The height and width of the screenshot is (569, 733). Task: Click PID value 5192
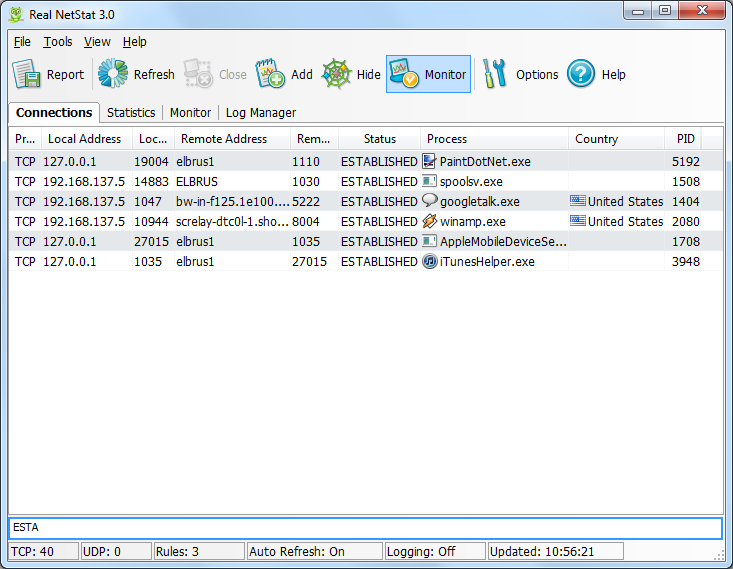(685, 161)
